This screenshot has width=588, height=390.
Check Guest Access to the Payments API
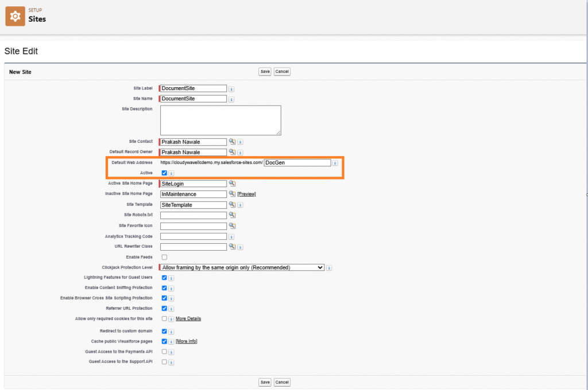click(x=164, y=352)
